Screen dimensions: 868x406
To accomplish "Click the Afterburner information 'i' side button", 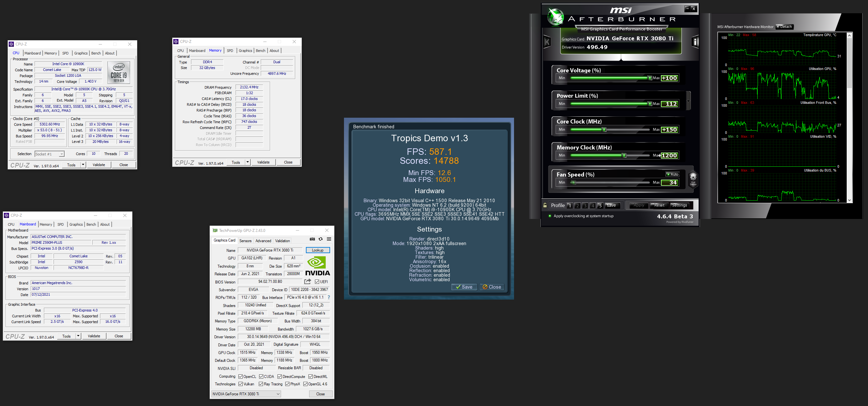I will click(695, 42).
